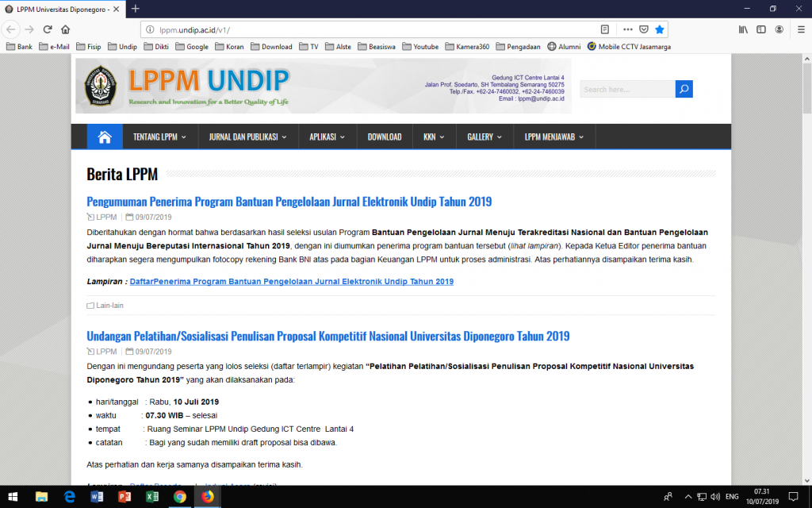Viewport: 812px width, 508px height.
Task: Save page to Pocket
Action: (x=644, y=29)
